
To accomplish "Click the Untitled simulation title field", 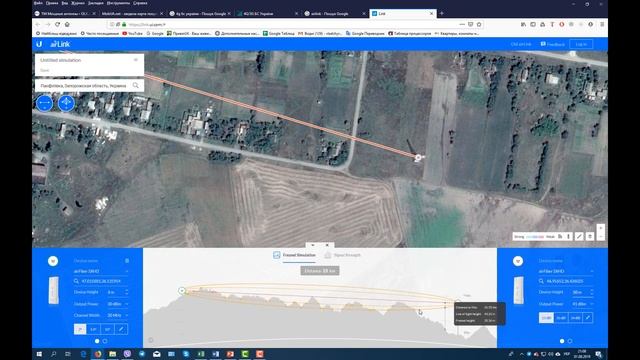I will [x=61, y=60].
